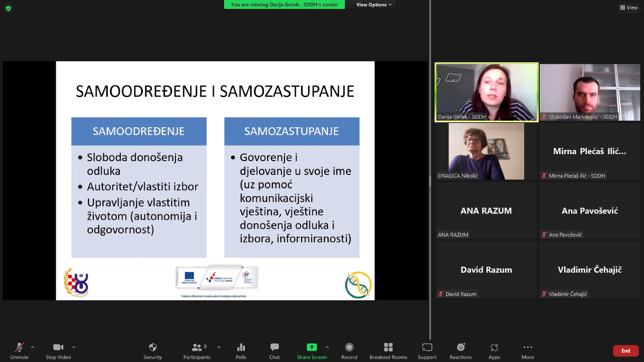This screenshot has width=644, height=362.
Task: Expand audio options arrow next to Unmute
Action: click(x=33, y=347)
